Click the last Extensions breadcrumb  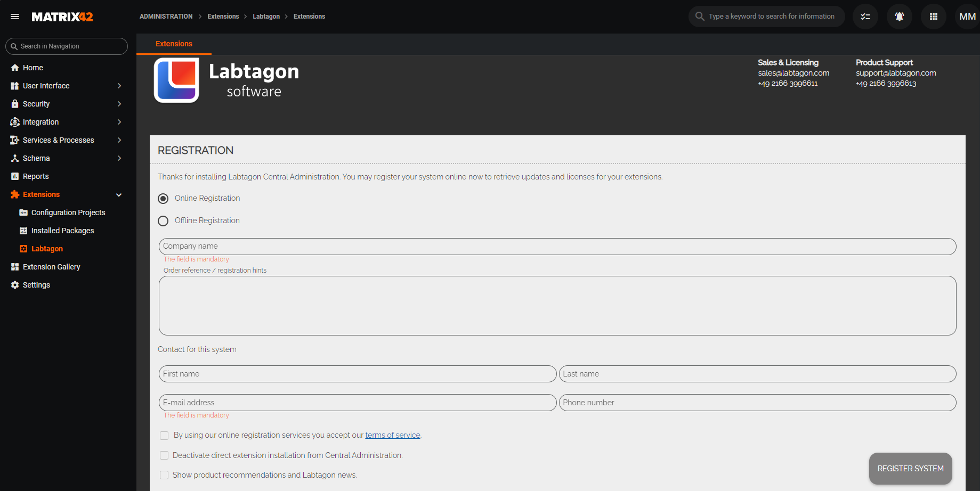click(x=309, y=17)
